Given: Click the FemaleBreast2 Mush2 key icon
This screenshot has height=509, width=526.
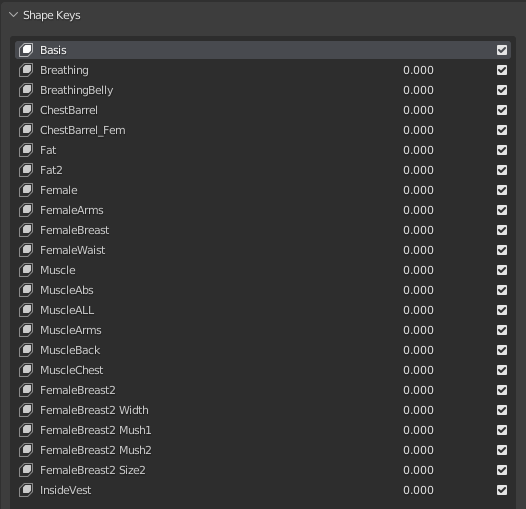Looking at the screenshot, I should click(26, 450).
